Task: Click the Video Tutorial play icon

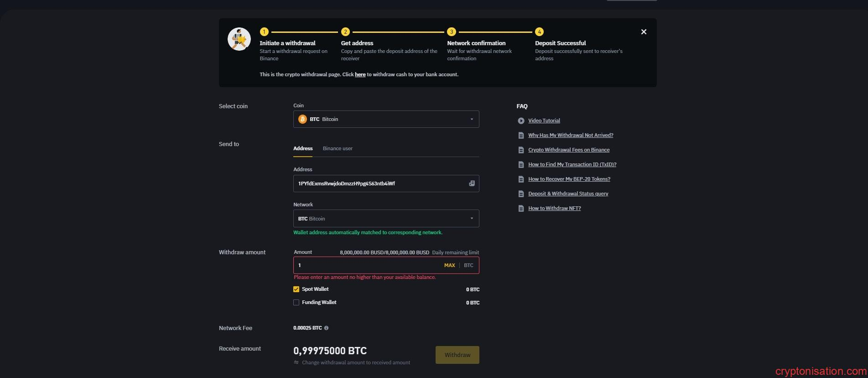Action: click(x=521, y=121)
